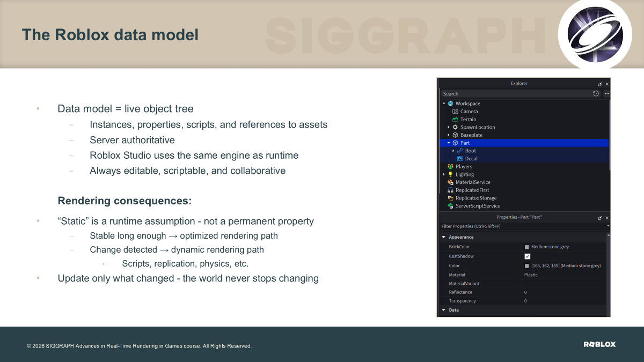Click the Workspace globe icon
The width and height of the screenshot is (644, 362).
450,104
